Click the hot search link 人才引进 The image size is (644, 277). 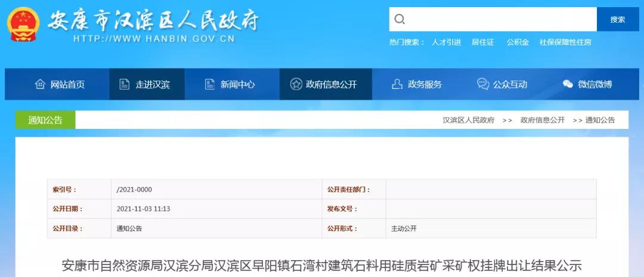click(x=446, y=42)
